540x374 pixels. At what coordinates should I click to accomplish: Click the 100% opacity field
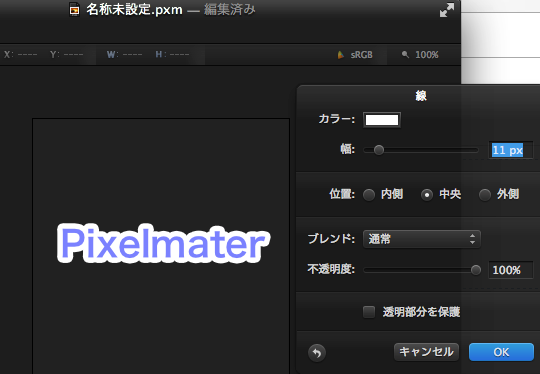(511, 270)
